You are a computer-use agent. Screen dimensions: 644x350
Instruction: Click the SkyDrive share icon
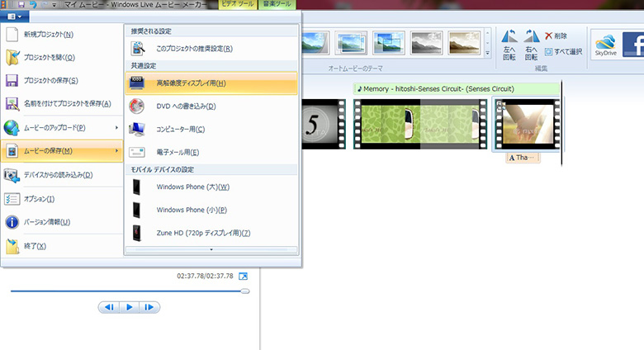click(606, 45)
